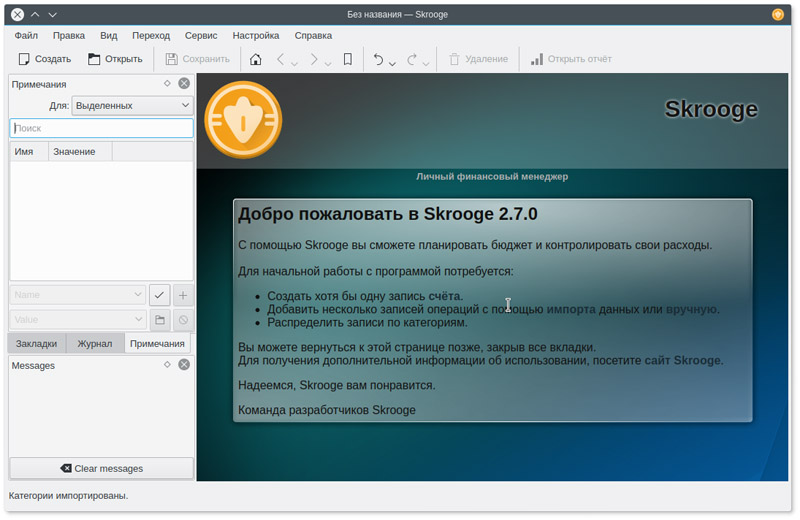
Task: Redo the last undone action
Action: coord(412,59)
